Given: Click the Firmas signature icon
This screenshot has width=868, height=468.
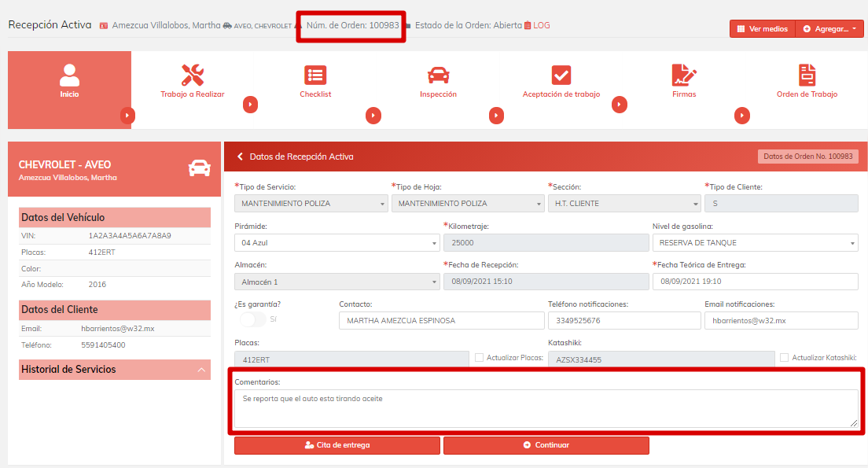Looking at the screenshot, I should tap(684, 76).
